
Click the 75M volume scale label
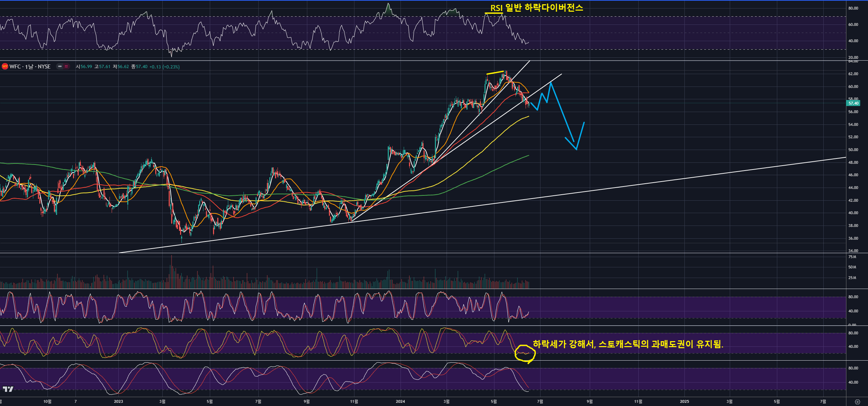[x=852, y=257]
